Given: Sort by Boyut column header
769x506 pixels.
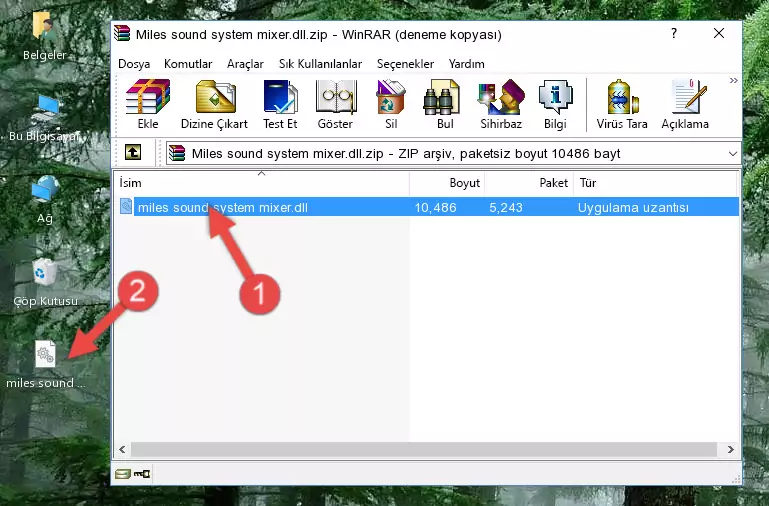Looking at the screenshot, I should tap(447, 183).
